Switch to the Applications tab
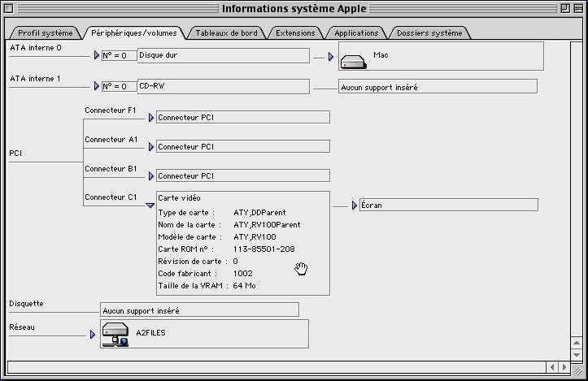This screenshot has height=381, width=588. (356, 33)
